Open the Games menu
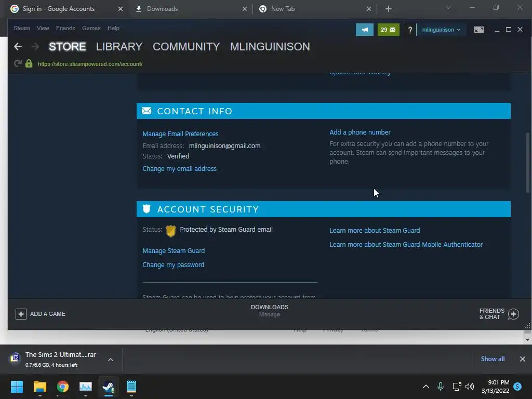The width and height of the screenshot is (532, 399). (91, 28)
